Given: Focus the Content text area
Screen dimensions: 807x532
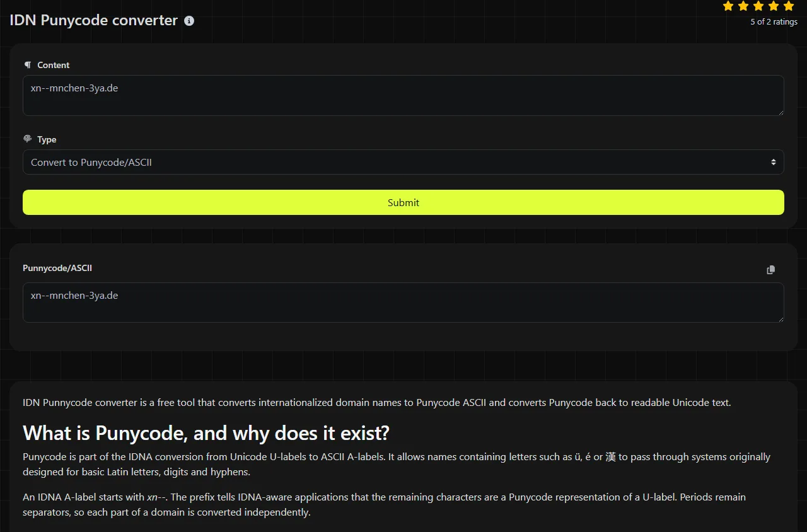Looking at the screenshot, I should point(403,96).
